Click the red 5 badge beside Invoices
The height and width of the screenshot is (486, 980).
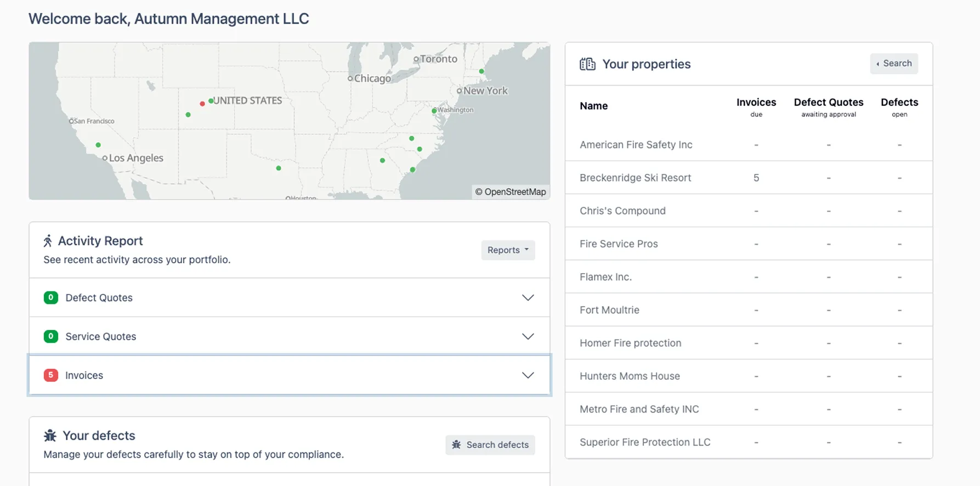point(51,375)
